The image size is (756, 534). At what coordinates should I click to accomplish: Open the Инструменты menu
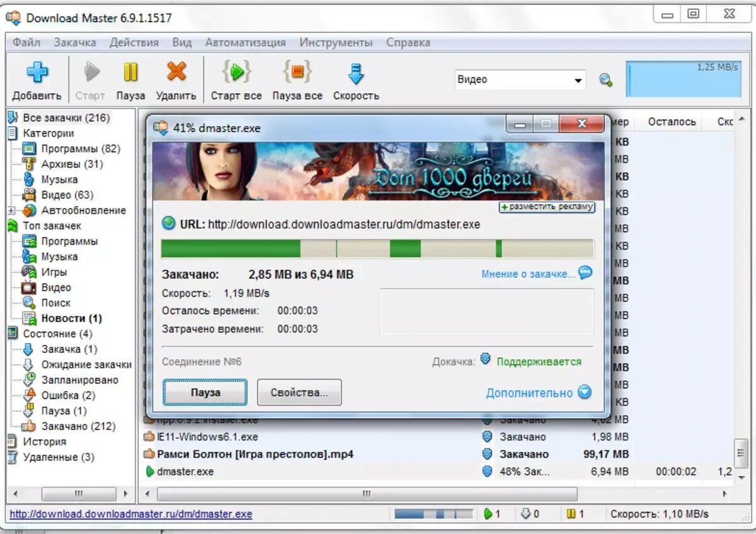coord(336,42)
